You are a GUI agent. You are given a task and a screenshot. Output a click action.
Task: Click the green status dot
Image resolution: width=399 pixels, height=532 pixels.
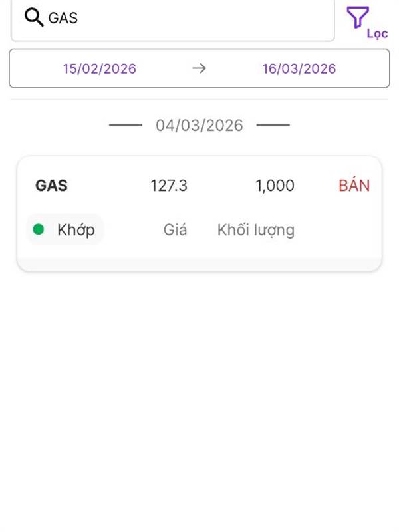39,230
